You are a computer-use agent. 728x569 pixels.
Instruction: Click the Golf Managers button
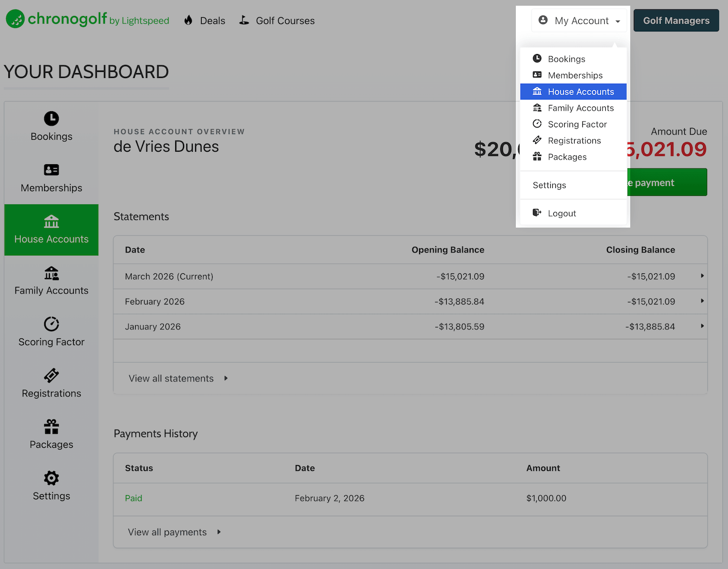[x=676, y=21]
